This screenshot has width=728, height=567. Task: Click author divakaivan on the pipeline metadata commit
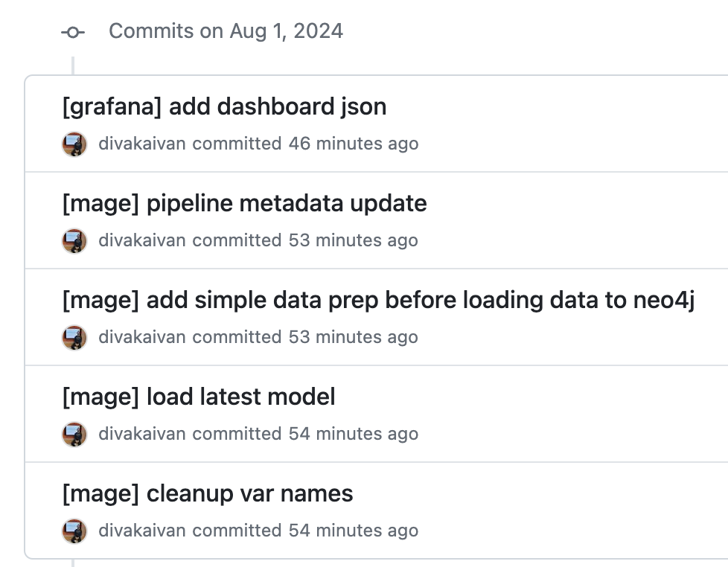142,240
